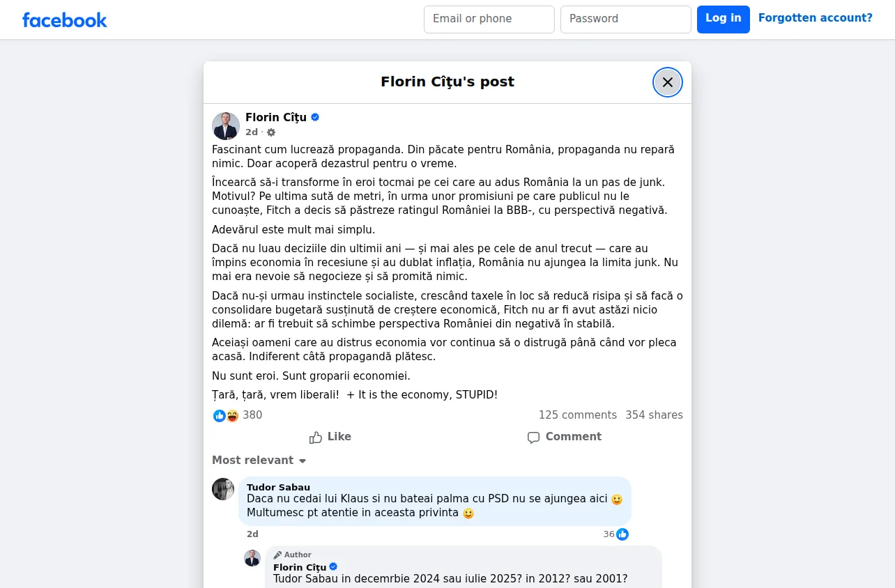Expand the Most relevant comment sorting dropdown
This screenshot has height=588, width=895.
pos(259,461)
